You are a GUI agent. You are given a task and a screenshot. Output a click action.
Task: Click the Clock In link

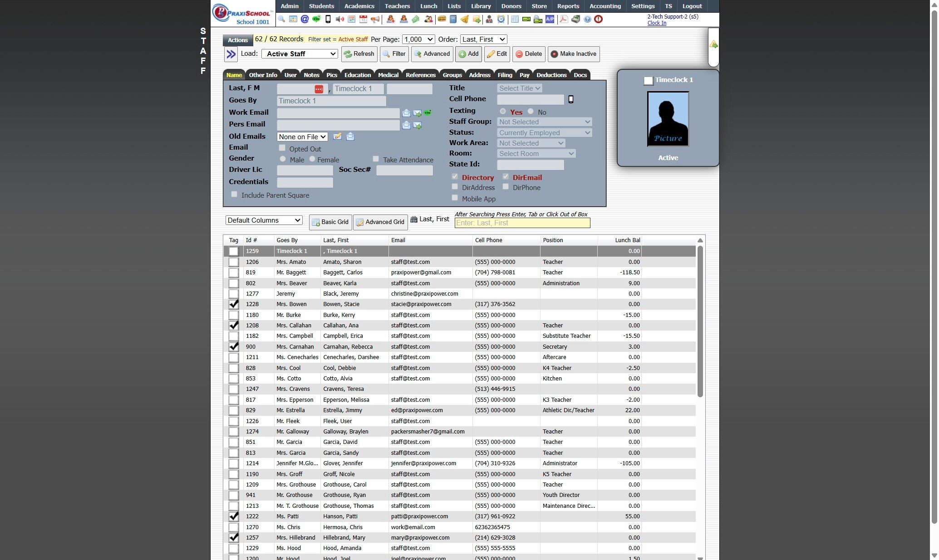[656, 23]
